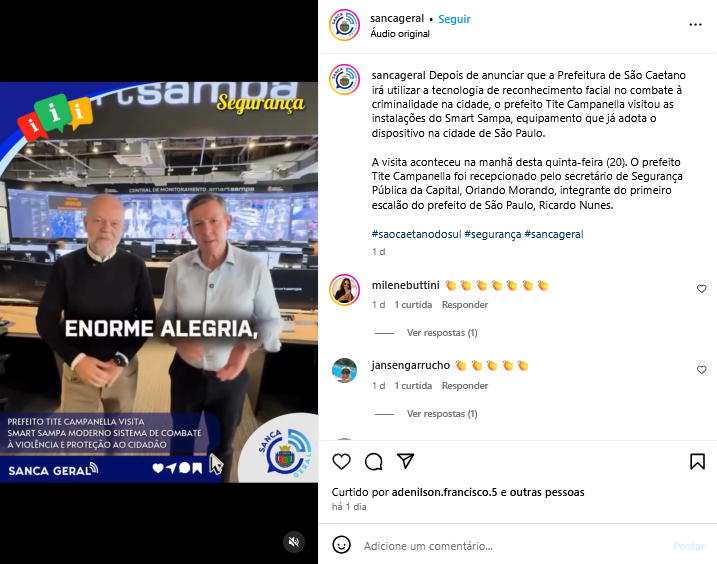Like the post with the heart icon

coord(341,462)
